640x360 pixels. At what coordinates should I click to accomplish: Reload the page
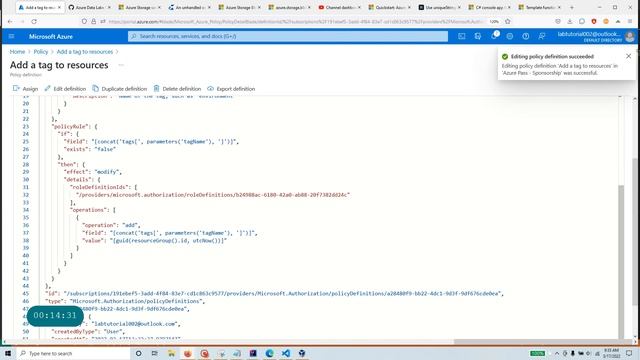coord(34,21)
